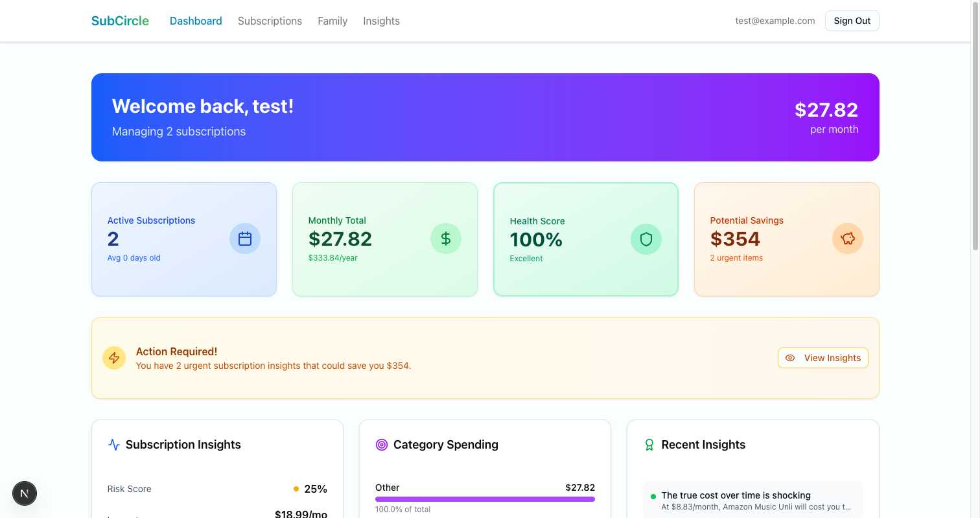Click the activity pulse icon beside Subscription Insights
Viewport: 980px width, 518px height.
tap(114, 445)
